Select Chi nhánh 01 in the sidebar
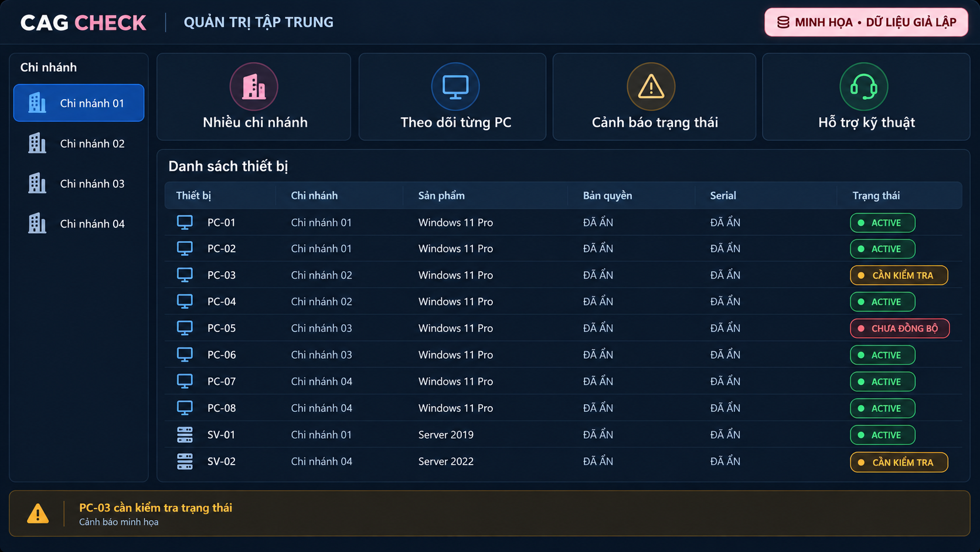980x552 pixels. pyautogui.click(x=79, y=103)
